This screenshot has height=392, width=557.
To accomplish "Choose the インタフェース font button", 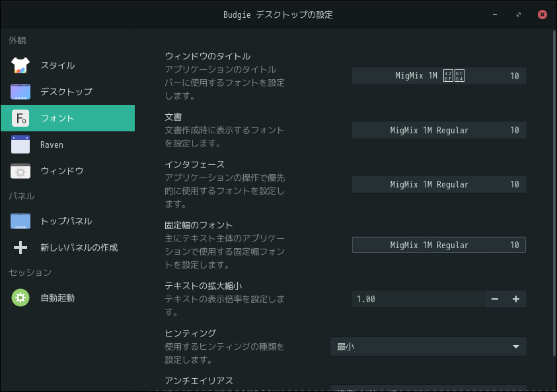I will [439, 184].
